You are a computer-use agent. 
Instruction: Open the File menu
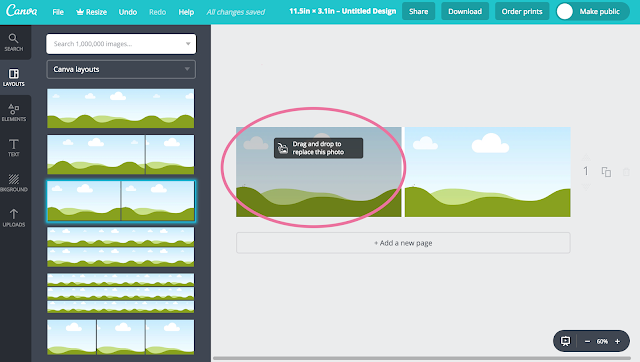click(58, 12)
